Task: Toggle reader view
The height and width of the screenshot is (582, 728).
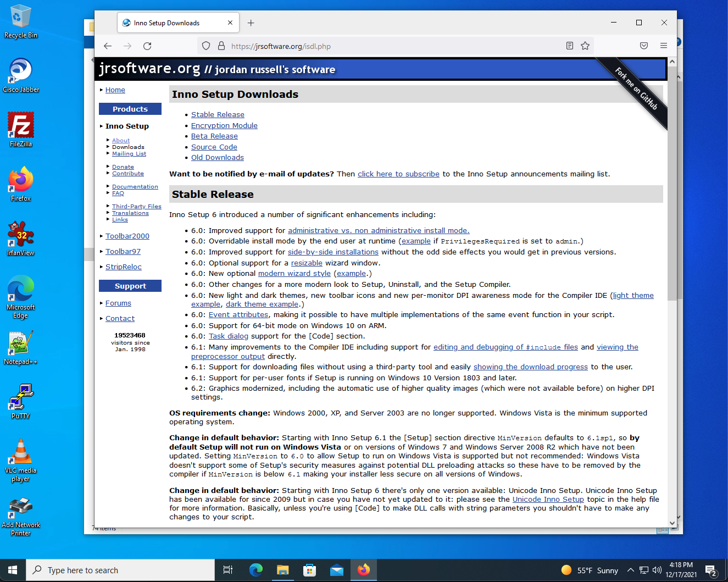Action: [570, 46]
